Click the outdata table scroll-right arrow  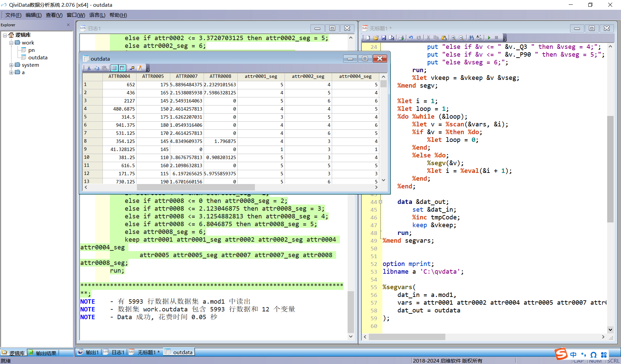coord(377,187)
